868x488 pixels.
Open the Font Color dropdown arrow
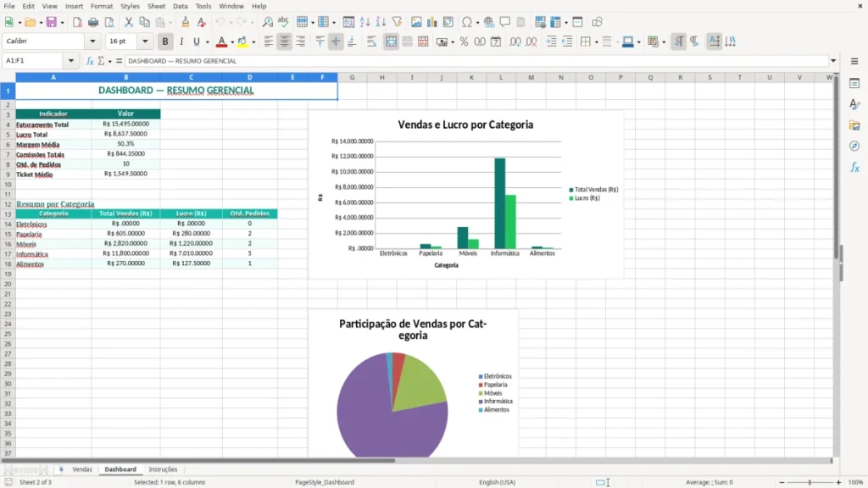[x=232, y=42]
